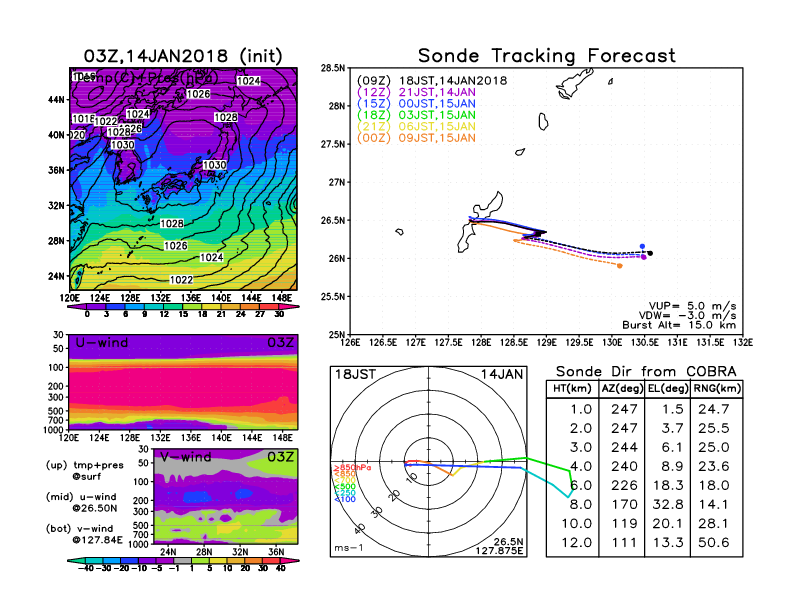Select the purple "(12Z) 21JST,14JAN" legend entry
Image resolution: width=792 pixels, height=612 pixels.
coord(416,92)
